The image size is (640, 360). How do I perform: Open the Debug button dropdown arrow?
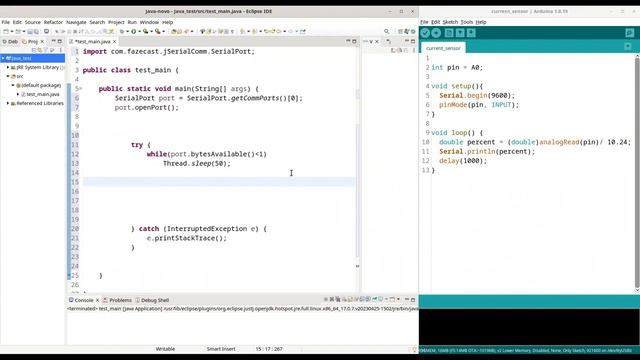click(x=127, y=31)
